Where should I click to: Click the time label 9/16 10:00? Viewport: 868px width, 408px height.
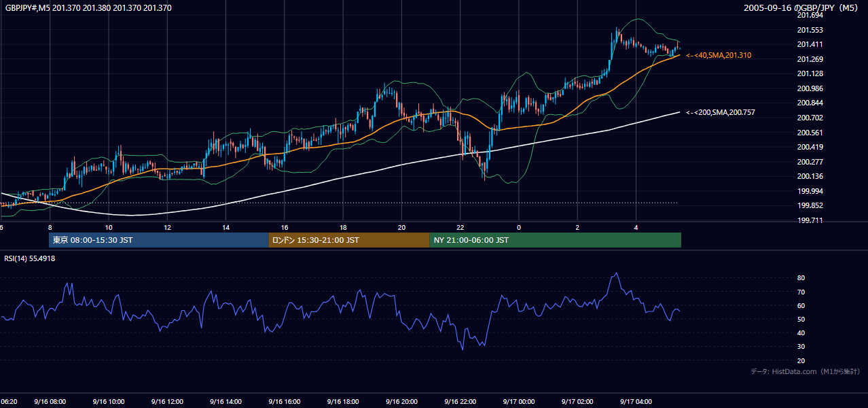108,402
